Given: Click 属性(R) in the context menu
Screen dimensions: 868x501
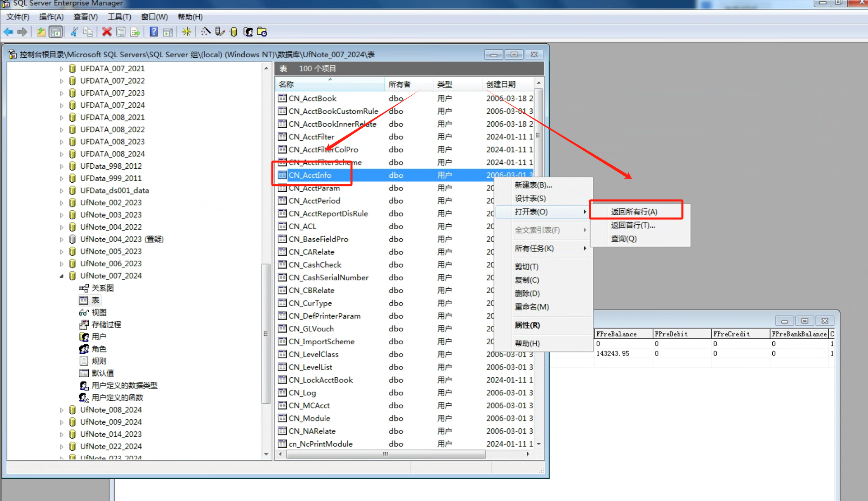Looking at the screenshot, I should tap(527, 325).
